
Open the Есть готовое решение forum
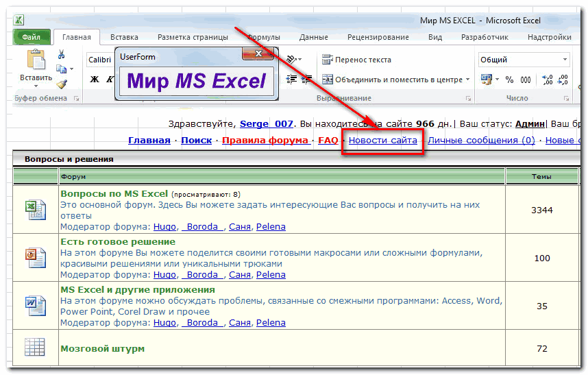click(118, 242)
